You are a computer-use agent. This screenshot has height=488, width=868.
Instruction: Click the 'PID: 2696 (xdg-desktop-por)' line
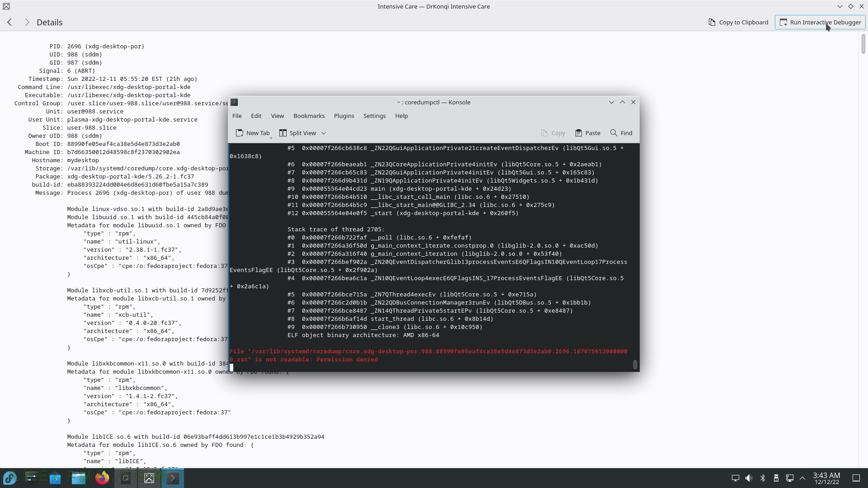point(97,47)
